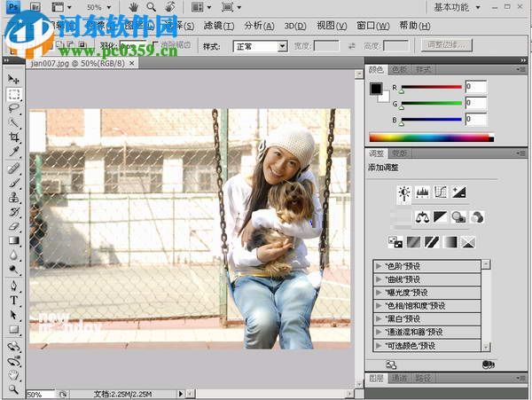
Task: Select the Gradient tool
Action: [13, 240]
